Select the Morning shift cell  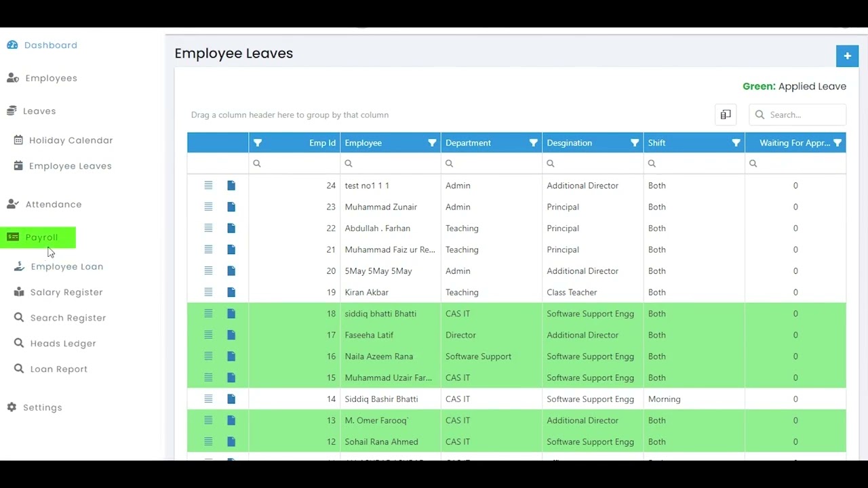[x=694, y=399]
